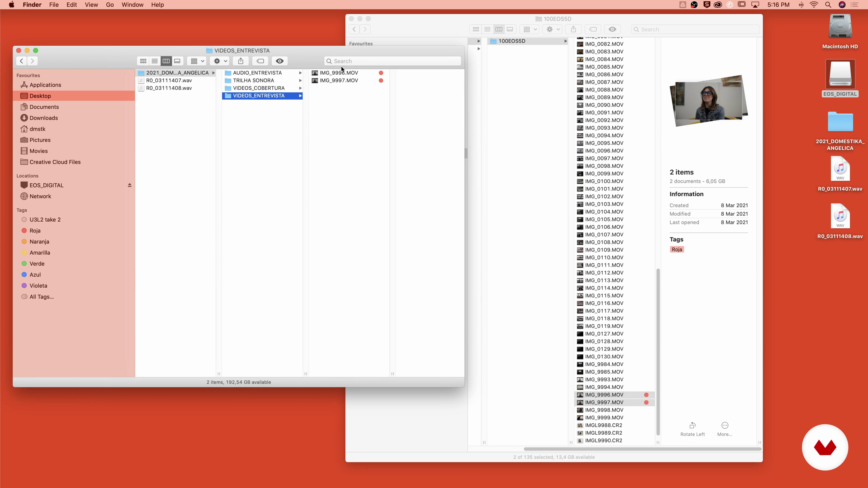The width and height of the screenshot is (868, 488).
Task: Expand 2021_DOM...A_ANGELICA folder arrow
Action: 213,73
